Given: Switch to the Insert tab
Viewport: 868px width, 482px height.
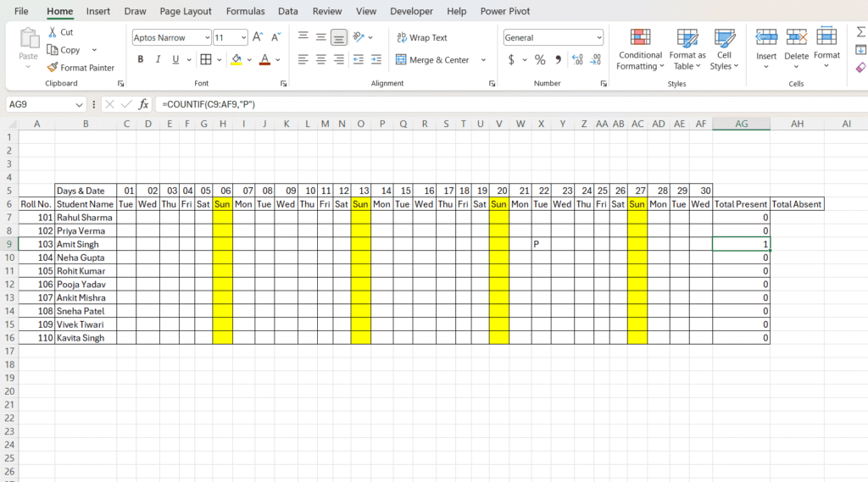Looking at the screenshot, I should [98, 11].
